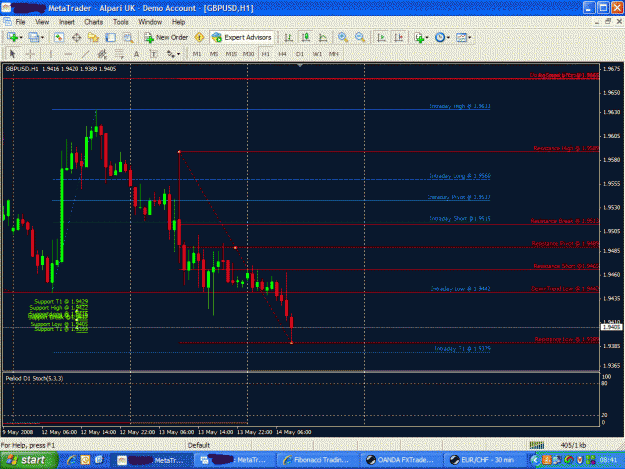The image size is (625, 469).
Task: Expand the New Chart dropdown arrow
Action: [x=21, y=38]
